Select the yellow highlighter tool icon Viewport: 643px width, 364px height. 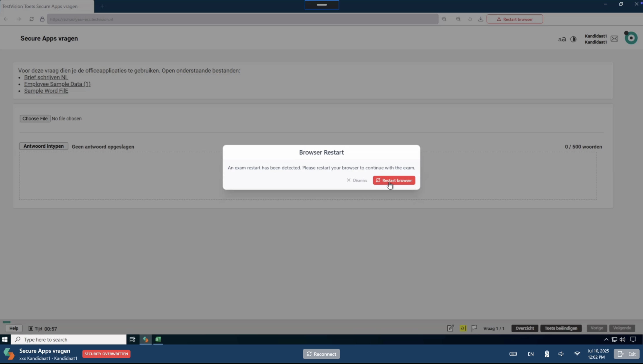463,328
